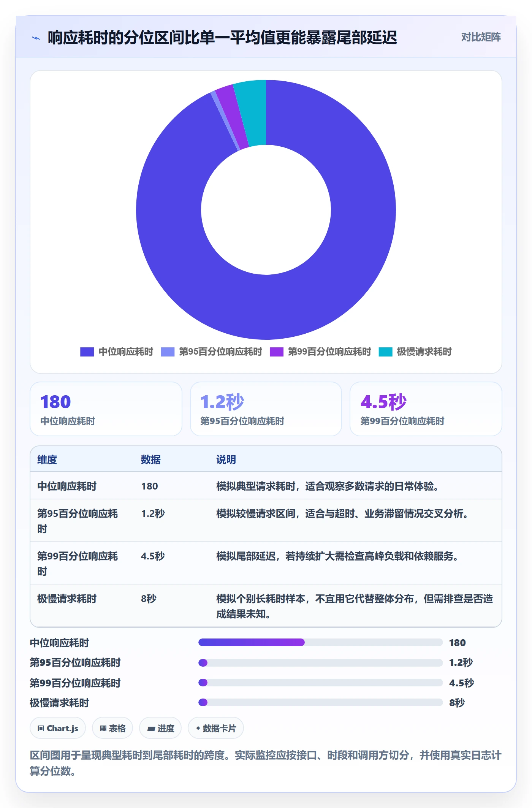Click the grid icon in 表格 chip
532x808 pixels.
103,729
